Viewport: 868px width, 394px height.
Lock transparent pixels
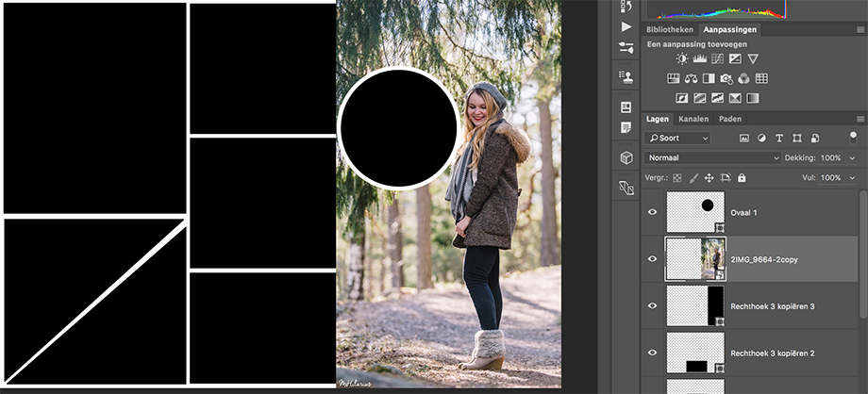pos(677,178)
